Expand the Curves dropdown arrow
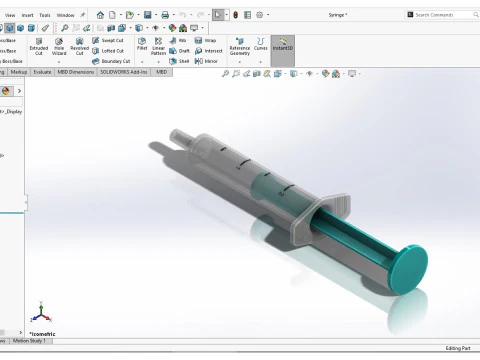The image size is (480, 360). 261,62
